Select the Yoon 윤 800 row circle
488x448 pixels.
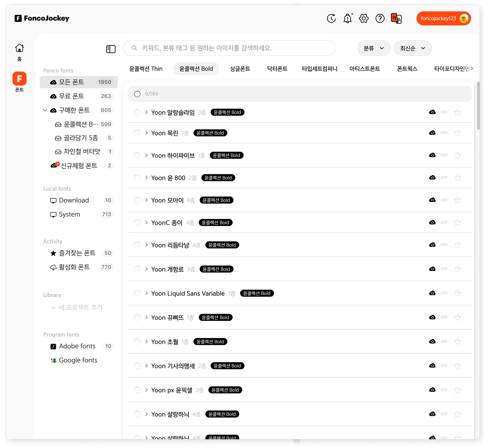[137, 178]
